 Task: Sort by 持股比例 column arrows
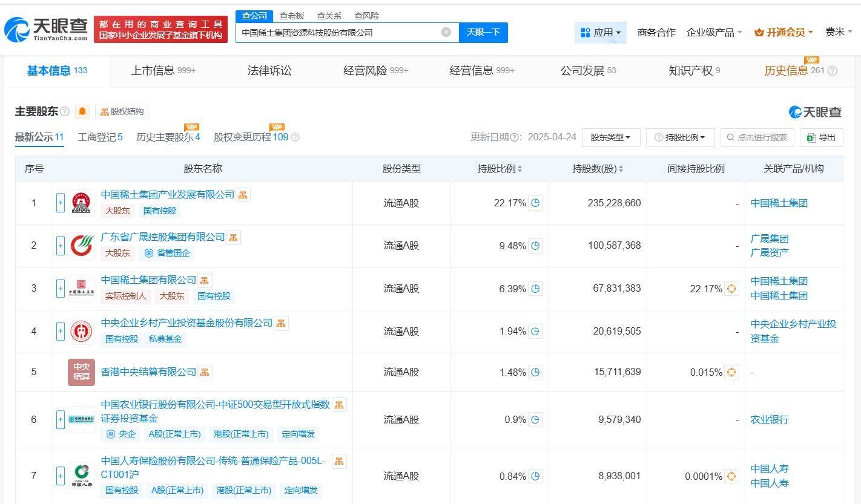click(520, 169)
